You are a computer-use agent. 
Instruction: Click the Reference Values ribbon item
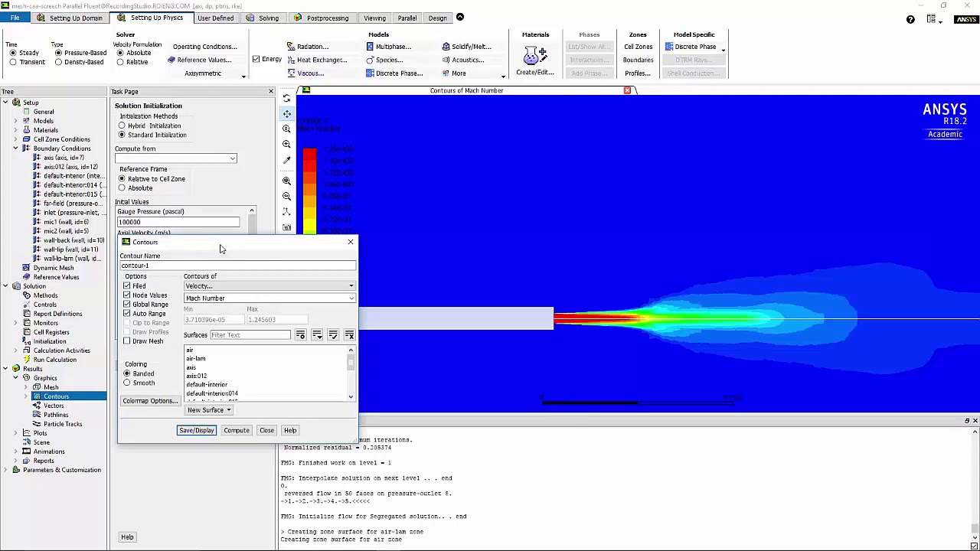199,60
